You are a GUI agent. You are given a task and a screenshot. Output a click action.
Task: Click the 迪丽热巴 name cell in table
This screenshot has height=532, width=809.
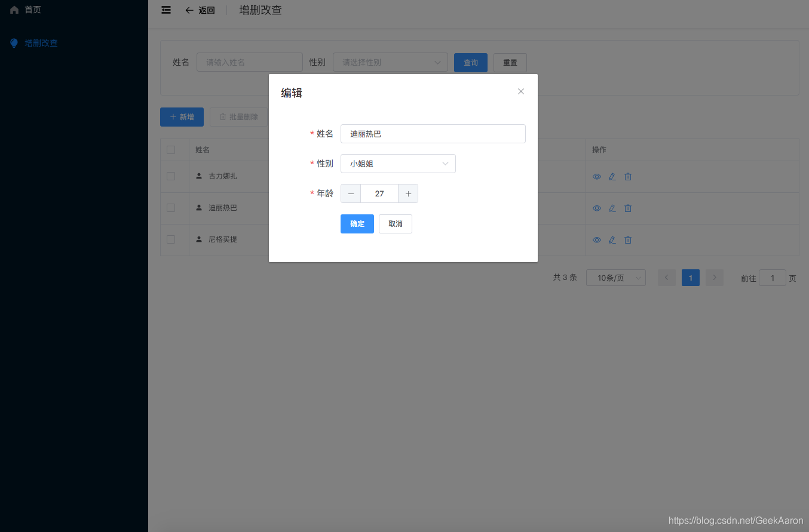[x=223, y=208]
